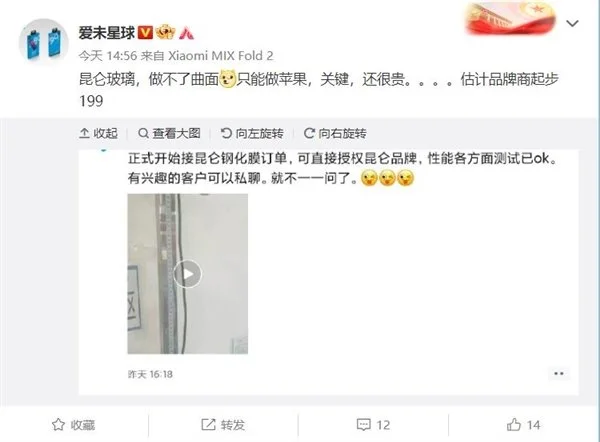Click the red flag banner decoration
This screenshot has height=442, width=600.
point(510,18)
